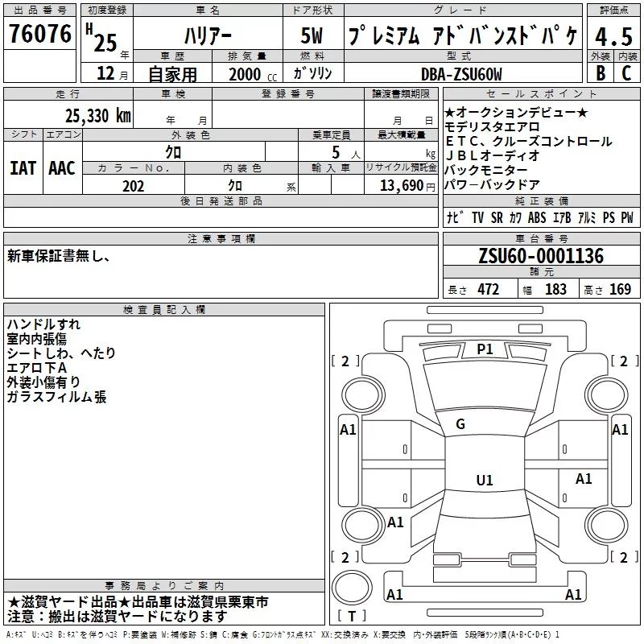
Task: Click width value 183
Action: (x=555, y=289)
